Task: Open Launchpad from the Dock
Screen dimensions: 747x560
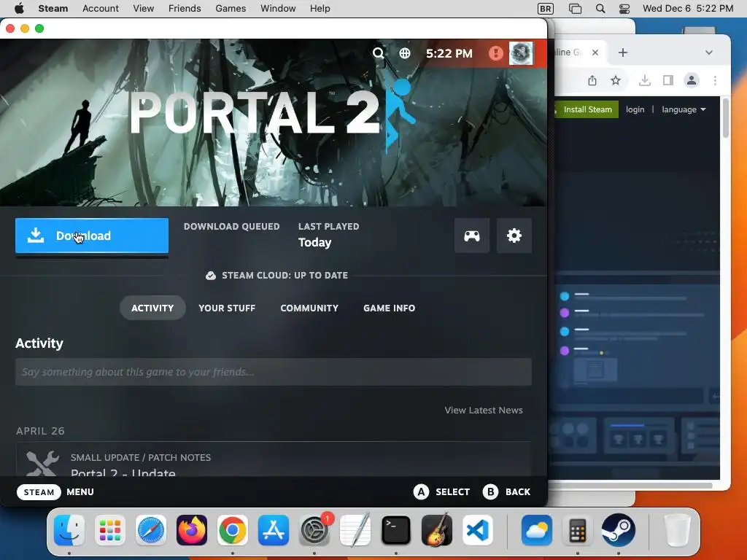Action: click(110, 530)
